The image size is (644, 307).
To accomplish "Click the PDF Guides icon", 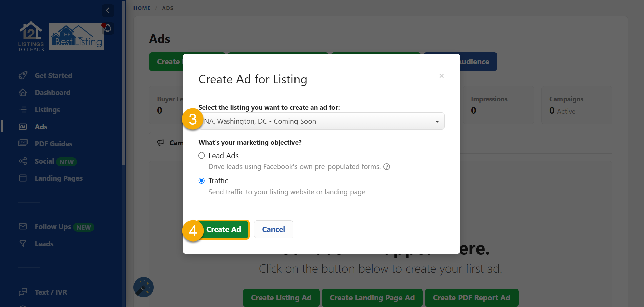I will (x=23, y=144).
